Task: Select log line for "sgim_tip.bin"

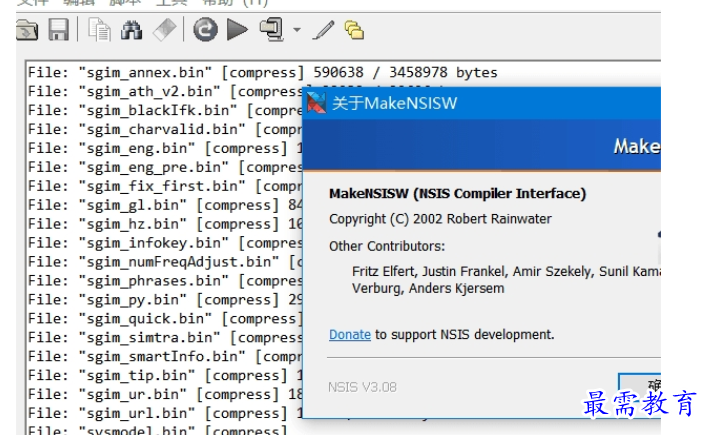Action: [x=165, y=375]
